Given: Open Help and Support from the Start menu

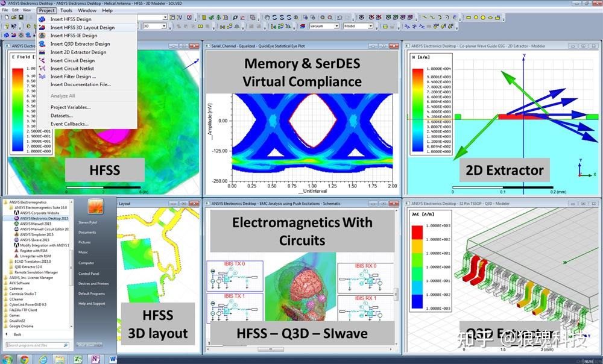Looking at the screenshot, I should [92, 303].
